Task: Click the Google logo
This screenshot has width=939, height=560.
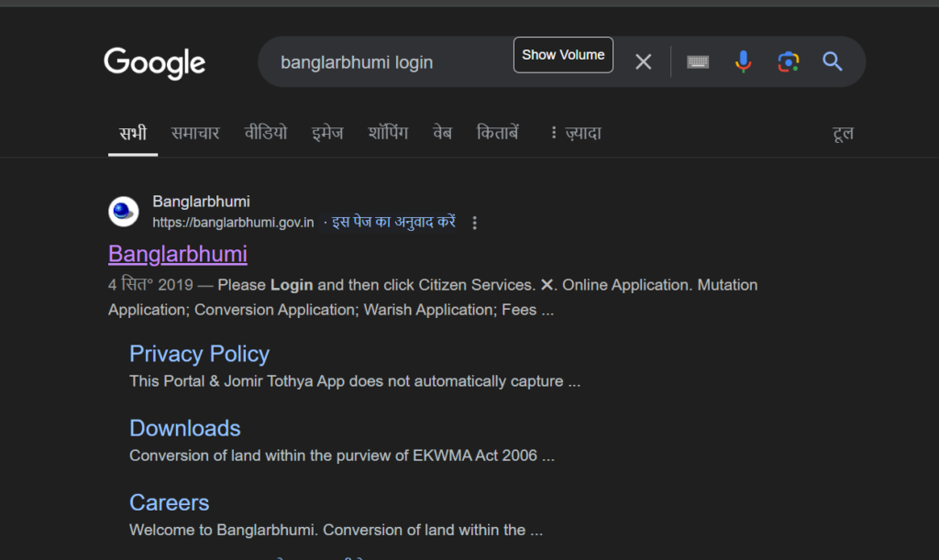Action: point(154,63)
